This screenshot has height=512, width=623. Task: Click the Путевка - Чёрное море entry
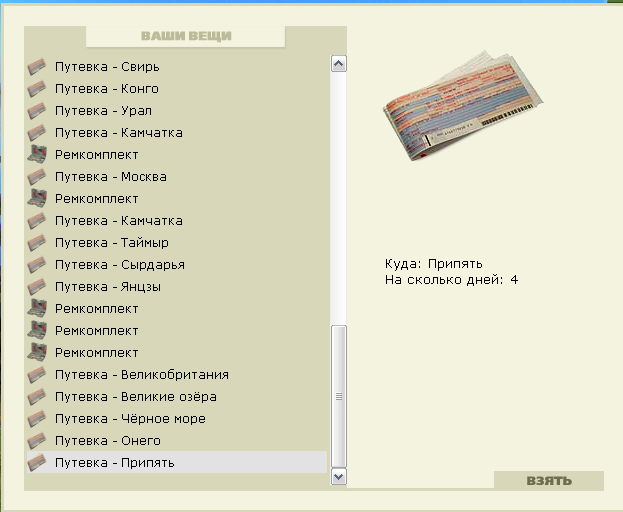(130, 419)
